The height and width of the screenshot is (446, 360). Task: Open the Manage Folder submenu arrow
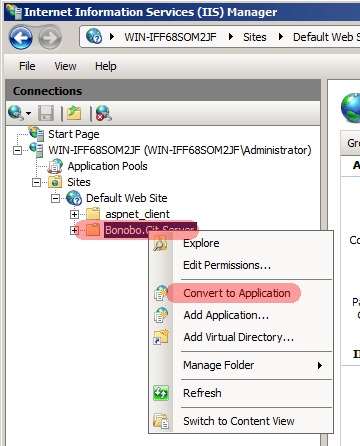pos(320,365)
